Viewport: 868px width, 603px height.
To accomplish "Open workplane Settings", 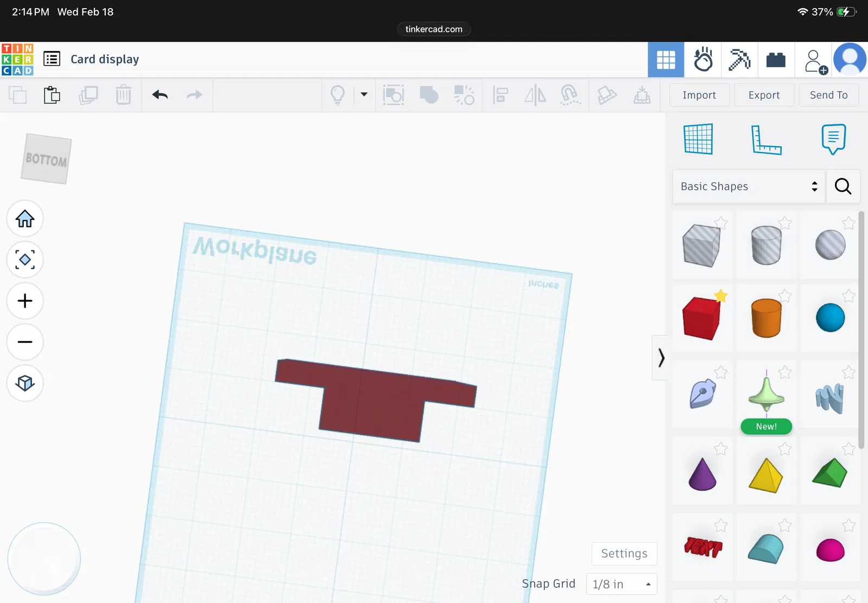I will pos(624,554).
